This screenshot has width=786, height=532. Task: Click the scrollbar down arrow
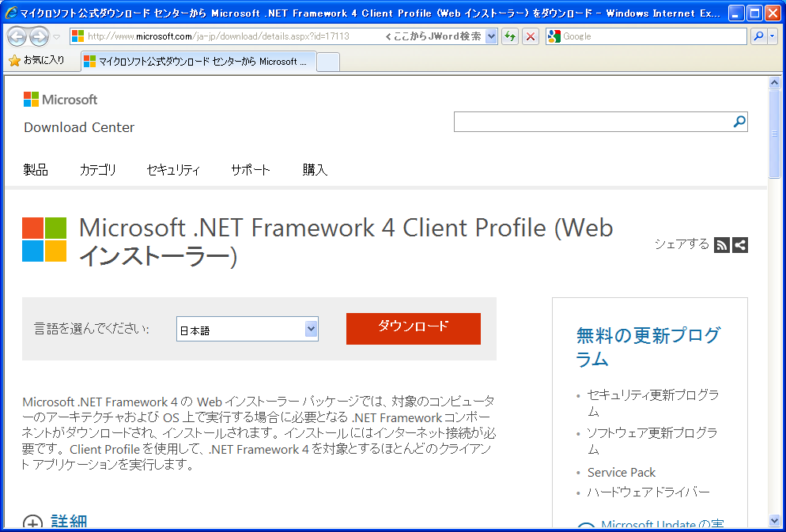pos(774,520)
